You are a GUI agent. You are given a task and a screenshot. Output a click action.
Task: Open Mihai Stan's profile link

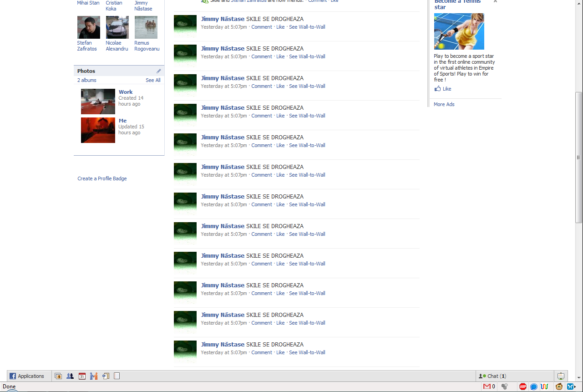(88, 3)
